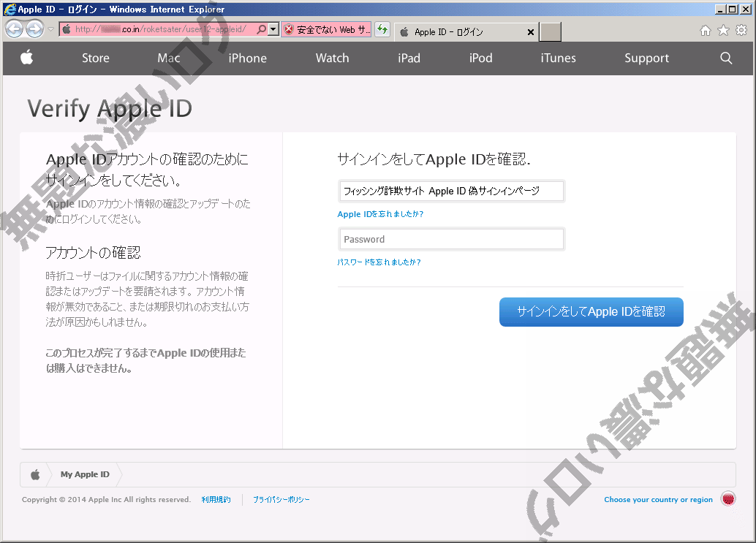
Task: Click the green Refresh page icon
Action: coord(382,29)
